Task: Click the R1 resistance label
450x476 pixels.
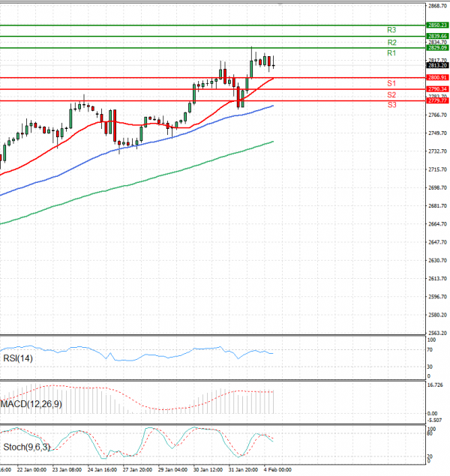Action: [x=391, y=53]
